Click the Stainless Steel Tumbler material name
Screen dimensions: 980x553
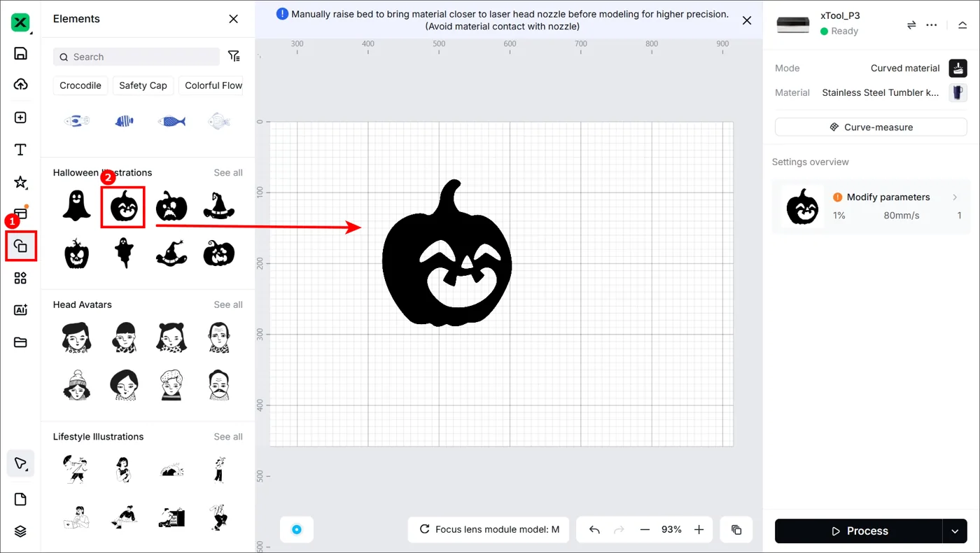(881, 92)
